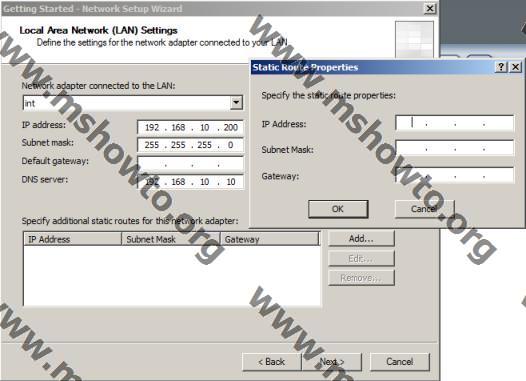Viewport: 526px width, 381px height.
Task: Click the LAN Subnet mask field
Action: [x=190, y=145]
